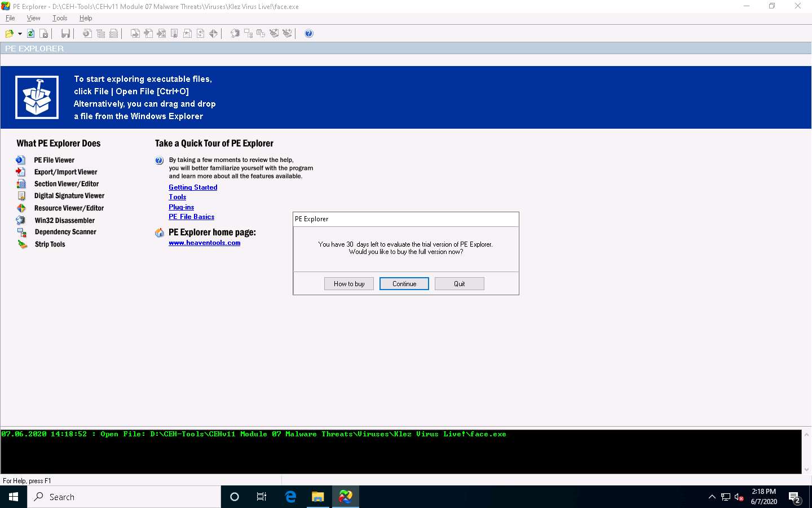Click the Export/Import Viewer label
Image resolution: width=812 pixels, height=508 pixels.
tap(65, 172)
